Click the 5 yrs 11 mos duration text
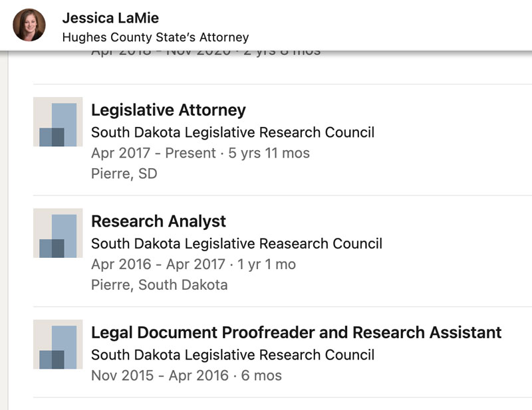Screen dimensions: 532x410 269,153
